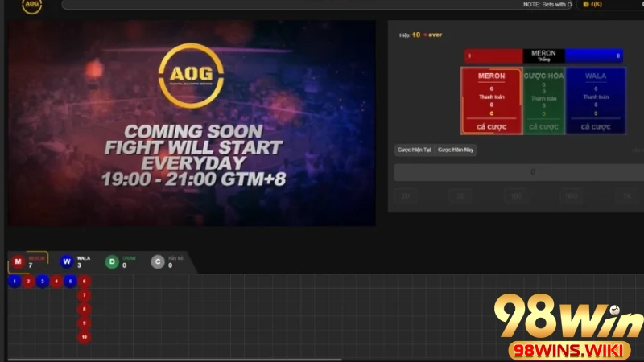The width and height of the screenshot is (644, 362).
Task: Select roadmap result circle 2
Action: click(29, 281)
